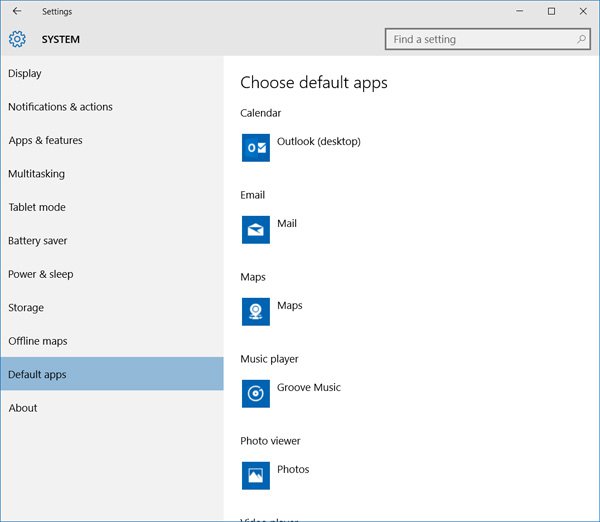Go to Storage settings
The width and height of the screenshot is (600, 522).
[26, 308]
